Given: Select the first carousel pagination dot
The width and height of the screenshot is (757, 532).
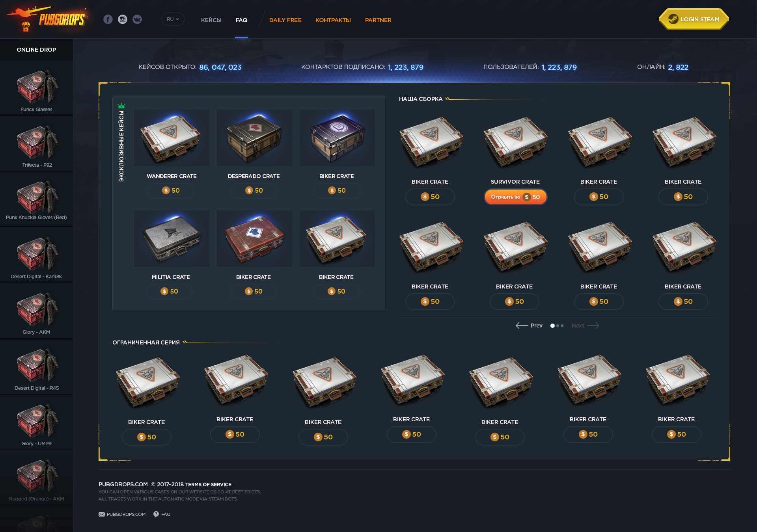Looking at the screenshot, I should [x=552, y=326].
